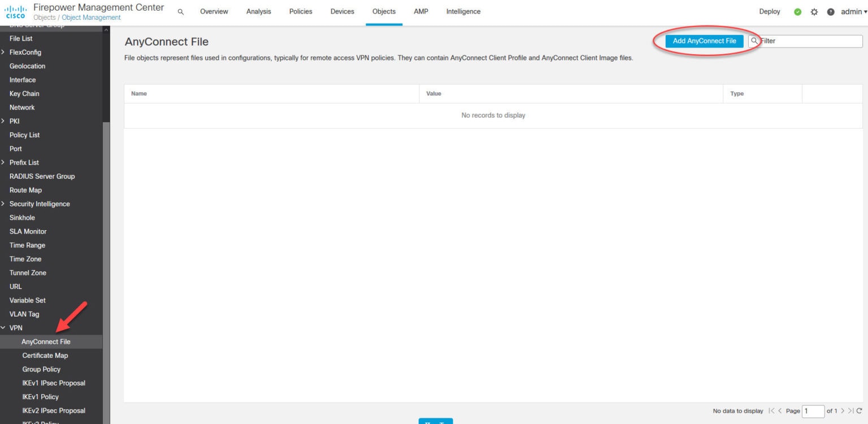Follow the Object Management breadcrumb link
The image size is (868, 424).
click(x=91, y=18)
